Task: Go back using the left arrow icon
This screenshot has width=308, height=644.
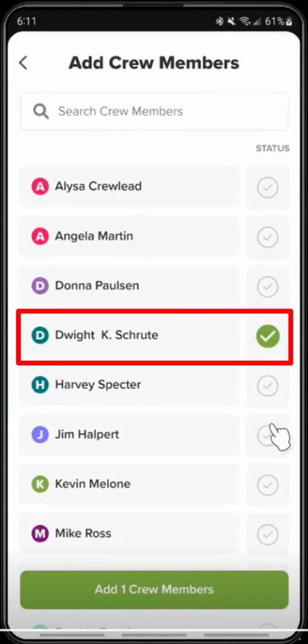Action: click(x=23, y=63)
